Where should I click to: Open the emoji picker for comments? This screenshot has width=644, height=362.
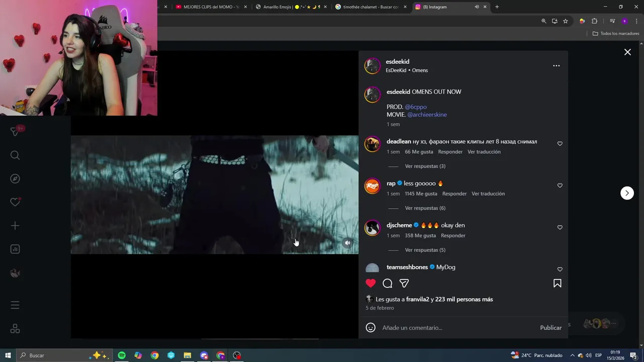371,328
